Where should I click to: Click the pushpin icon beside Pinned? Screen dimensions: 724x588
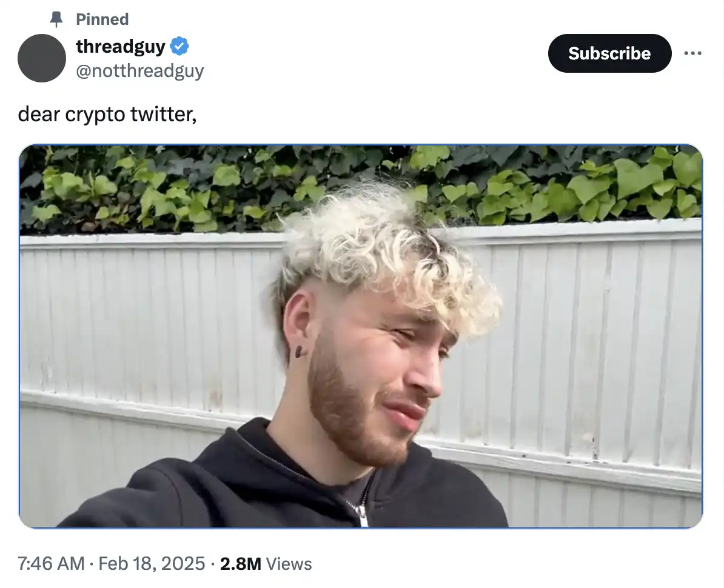coord(56,19)
